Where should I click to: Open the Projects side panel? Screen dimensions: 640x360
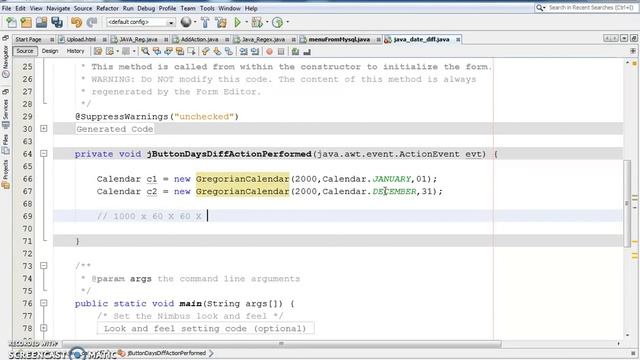point(6,174)
